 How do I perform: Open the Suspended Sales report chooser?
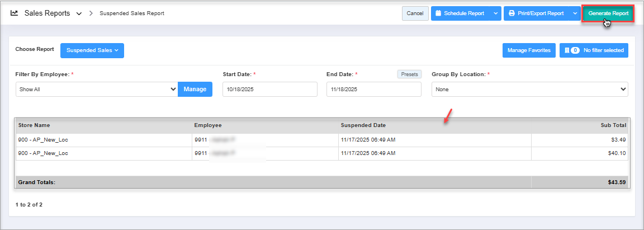click(x=92, y=50)
